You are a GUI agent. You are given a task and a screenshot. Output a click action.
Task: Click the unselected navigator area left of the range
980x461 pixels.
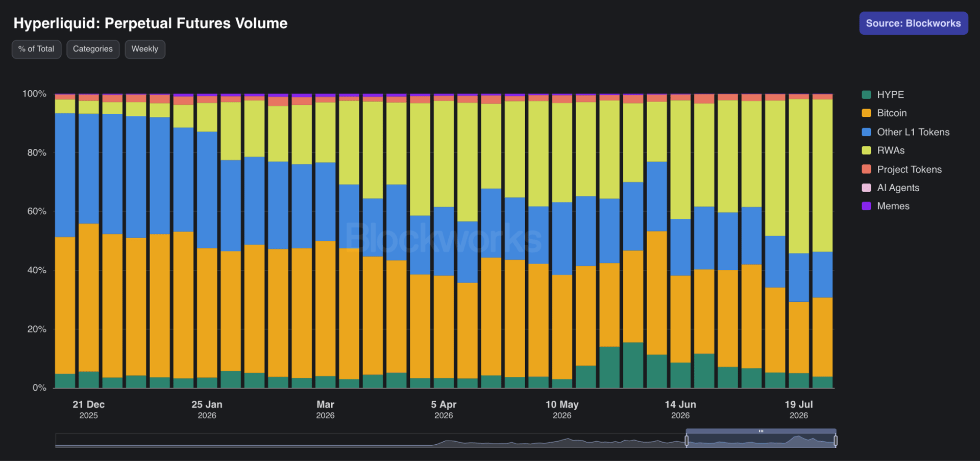click(x=370, y=440)
